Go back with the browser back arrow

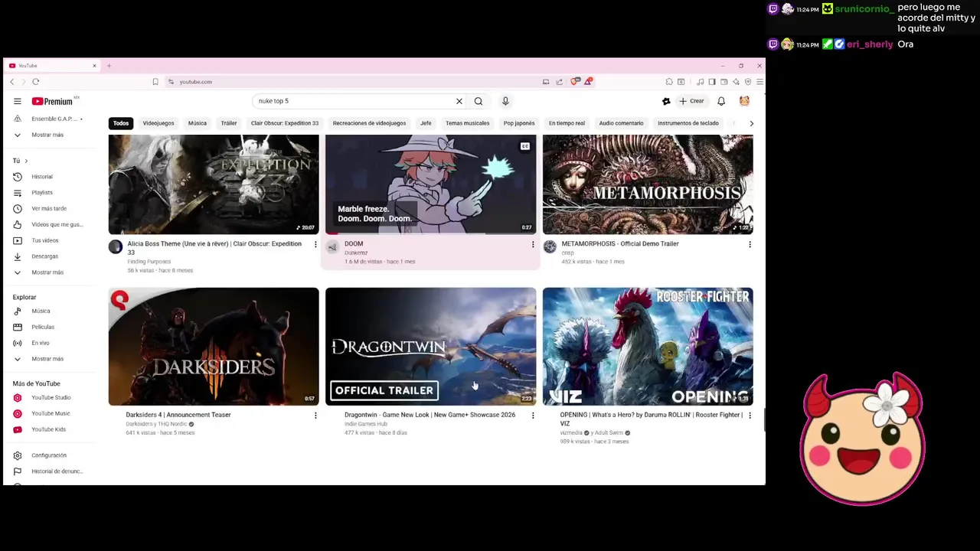click(11, 82)
